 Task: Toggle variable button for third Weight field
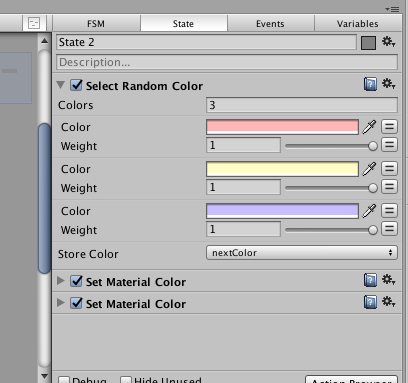tap(389, 229)
